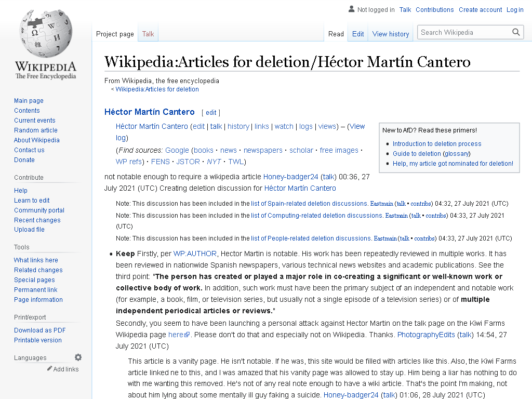This screenshot has height=399, width=532.
Task: Go to Main page in sidebar
Action: click(29, 100)
